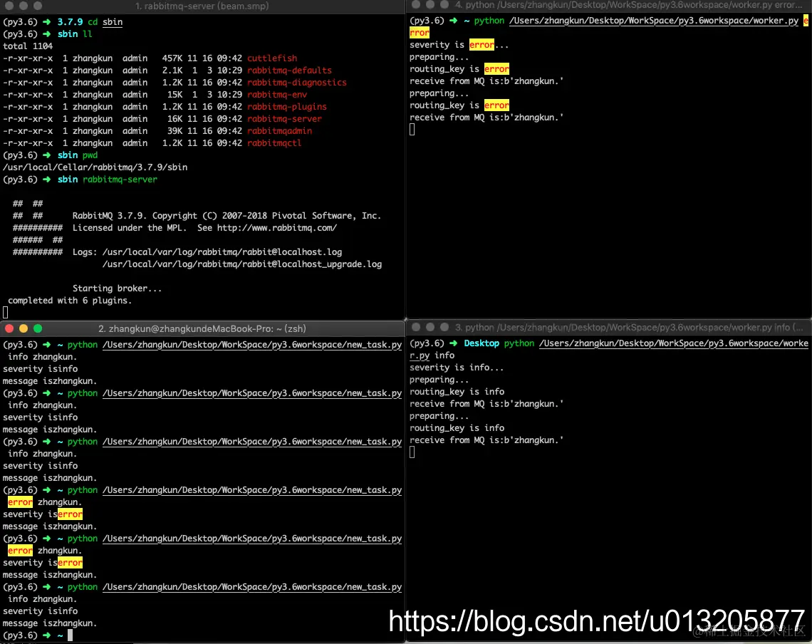Click the cursor block in error worker terminal
Image resolution: width=812 pixels, height=644 pixels.
(x=412, y=130)
